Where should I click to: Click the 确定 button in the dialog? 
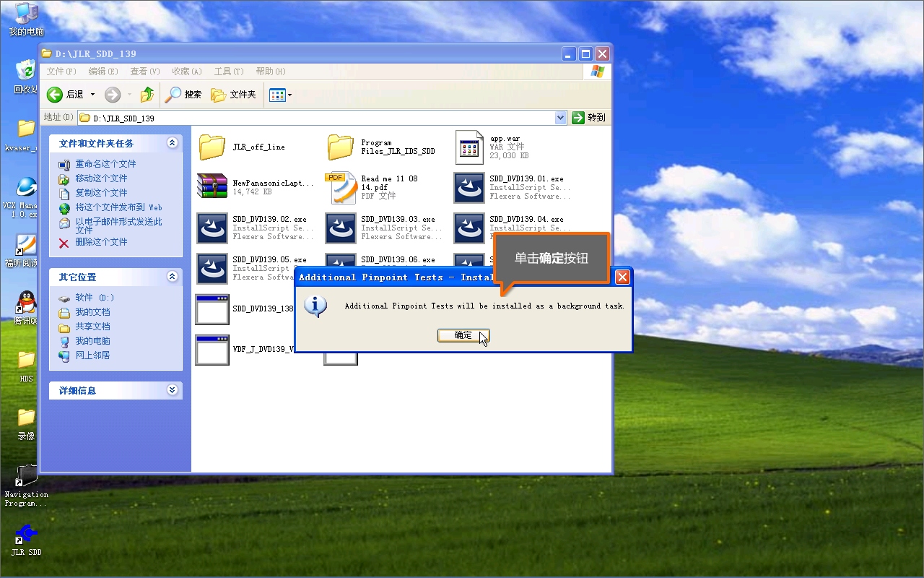pos(463,335)
